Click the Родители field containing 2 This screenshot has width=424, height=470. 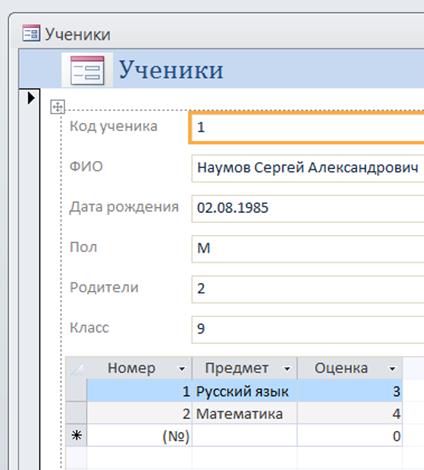[x=308, y=289]
